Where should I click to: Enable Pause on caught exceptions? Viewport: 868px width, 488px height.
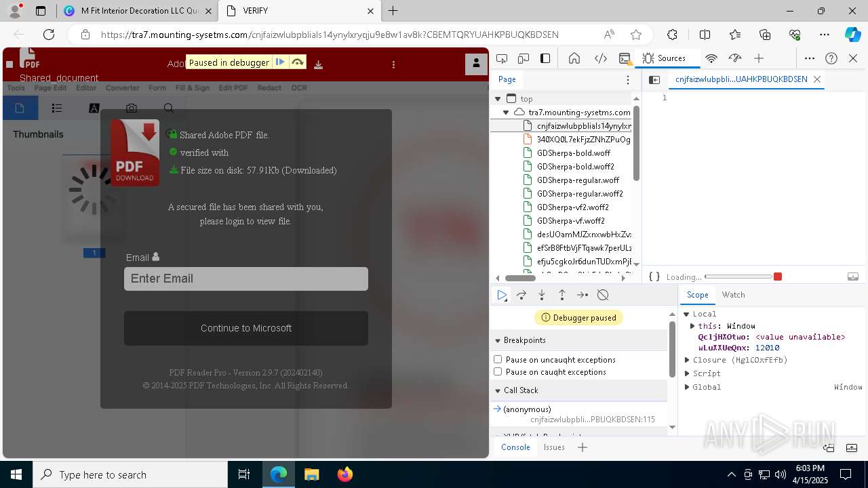coord(498,371)
